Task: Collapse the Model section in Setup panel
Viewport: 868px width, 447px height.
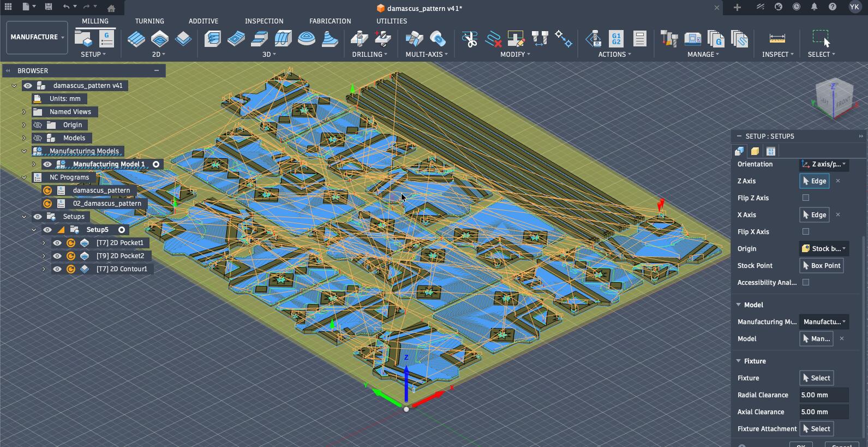Action: [x=738, y=305]
